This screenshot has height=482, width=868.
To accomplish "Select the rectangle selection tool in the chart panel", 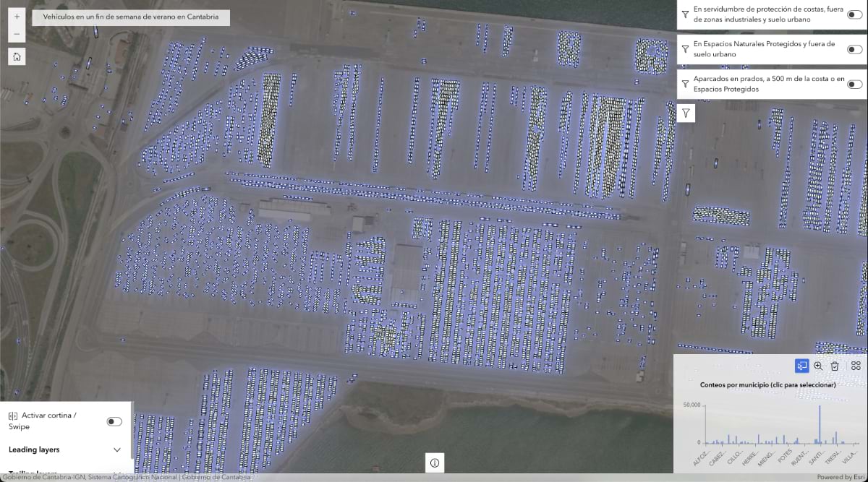I will click(x=801, y=366).
